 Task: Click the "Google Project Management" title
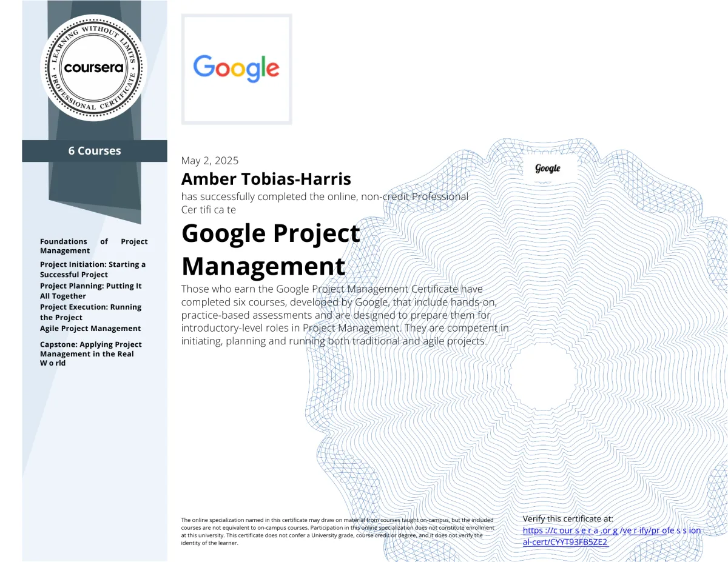(271, 250)
